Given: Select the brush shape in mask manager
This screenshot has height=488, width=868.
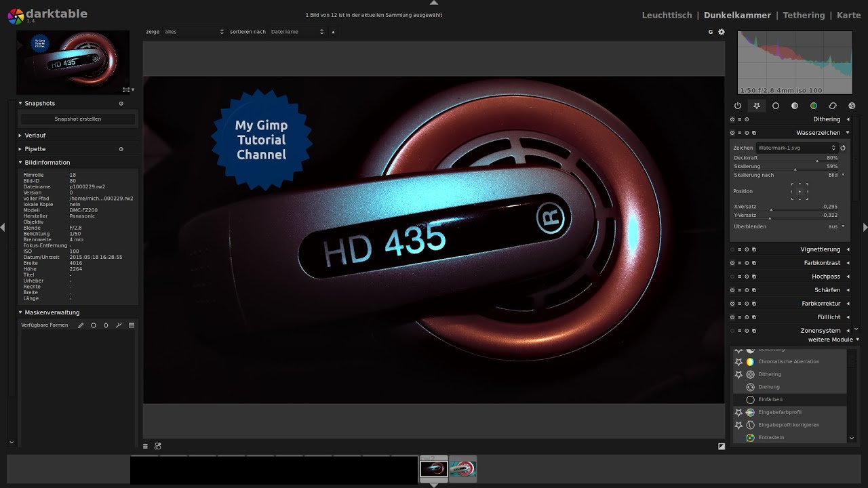Looking at the screenshot, I should click(81, 325).
